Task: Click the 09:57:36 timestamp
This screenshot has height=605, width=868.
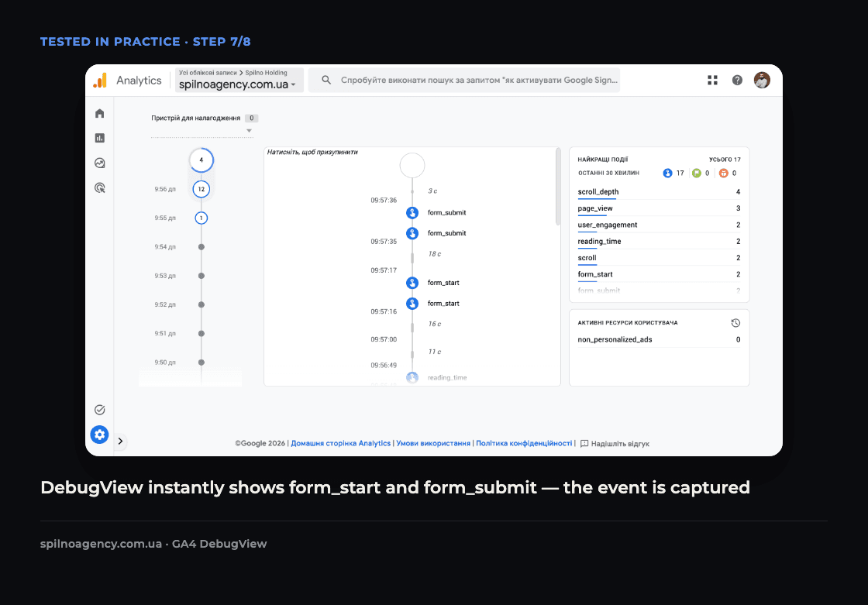Action: coord(384,201)
